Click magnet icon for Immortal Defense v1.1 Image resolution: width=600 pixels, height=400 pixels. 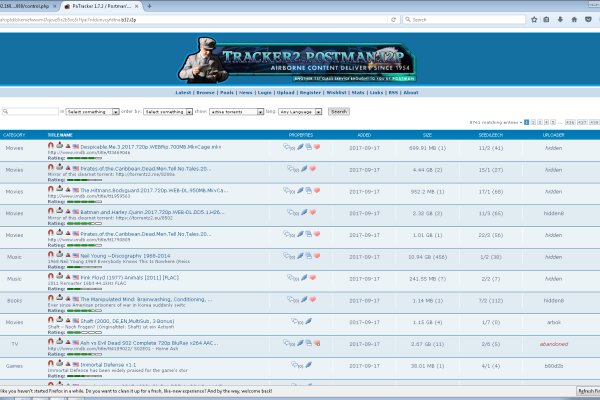[x=51, y=364]
